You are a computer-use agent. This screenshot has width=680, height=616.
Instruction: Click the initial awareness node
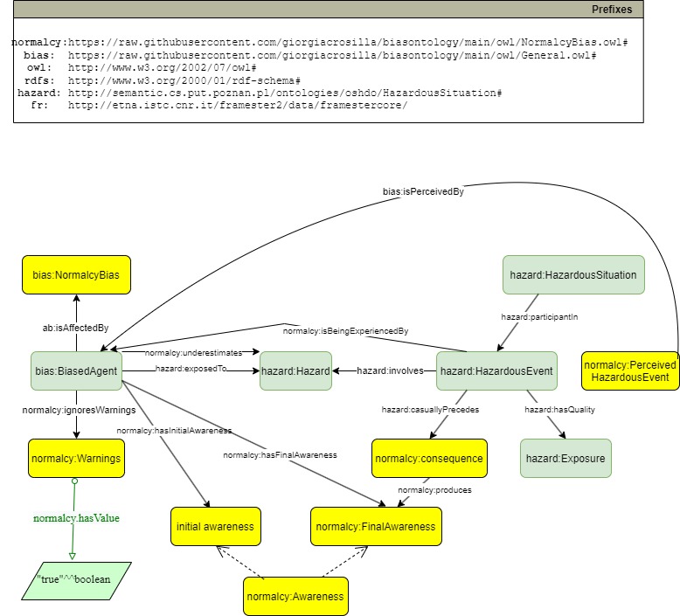(x=214, y=527)
